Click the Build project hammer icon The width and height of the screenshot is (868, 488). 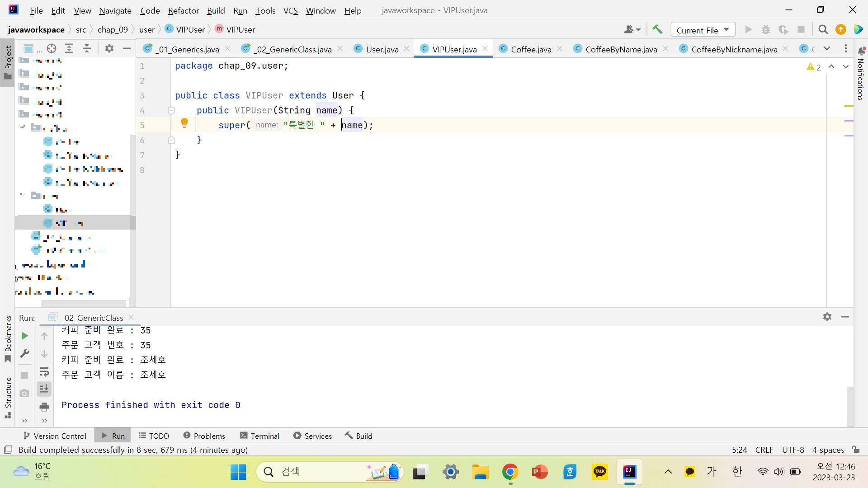point(657,30)
